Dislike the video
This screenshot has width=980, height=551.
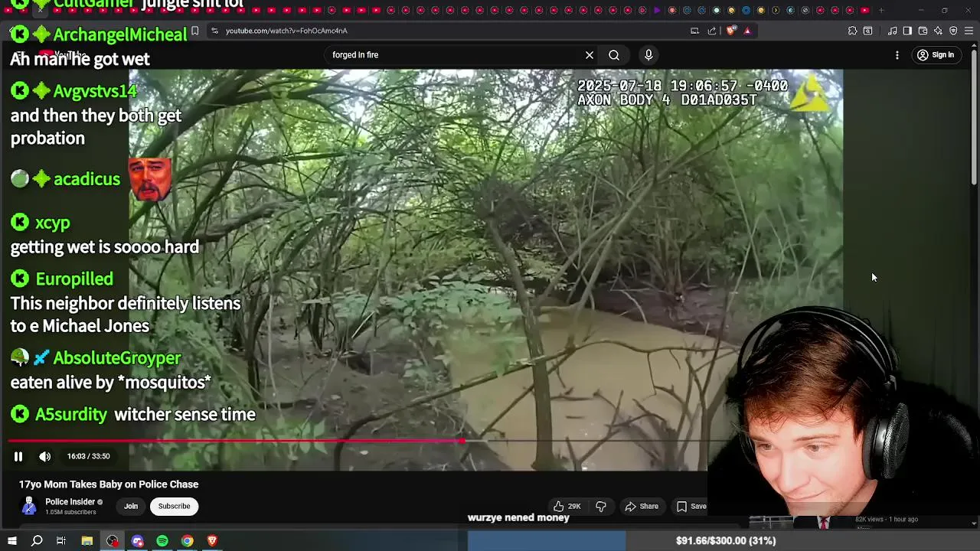coord(601,506)
